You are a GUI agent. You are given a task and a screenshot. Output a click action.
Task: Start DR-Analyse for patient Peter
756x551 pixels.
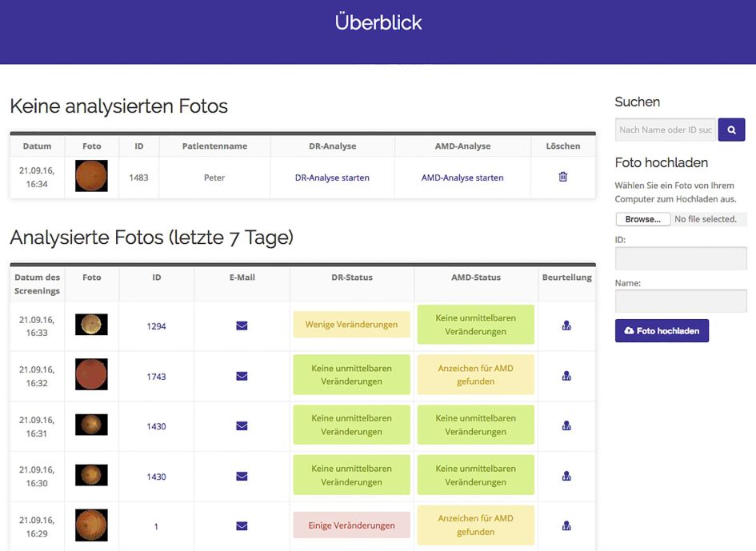[332, 178]
